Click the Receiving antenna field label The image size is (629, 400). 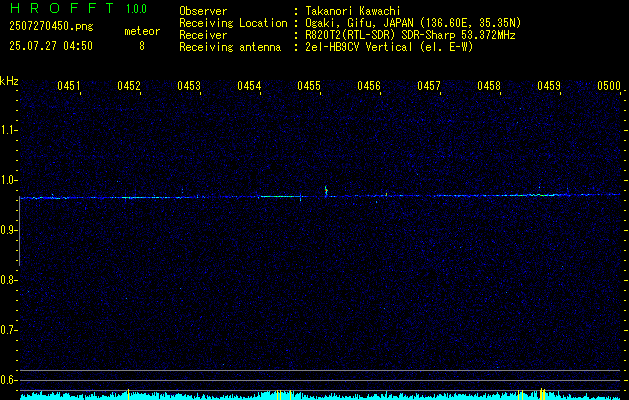pos(230,47)
